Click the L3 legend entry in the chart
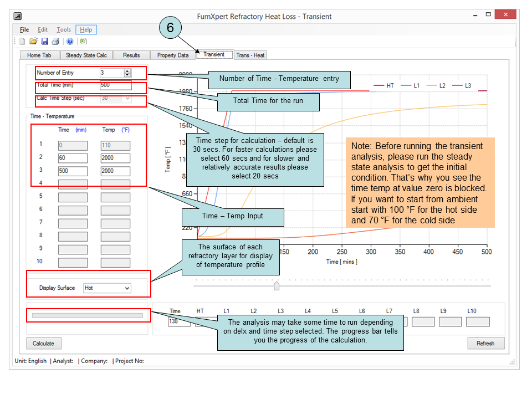The width and height of the screenshot is (532, 399). point(462,85)
